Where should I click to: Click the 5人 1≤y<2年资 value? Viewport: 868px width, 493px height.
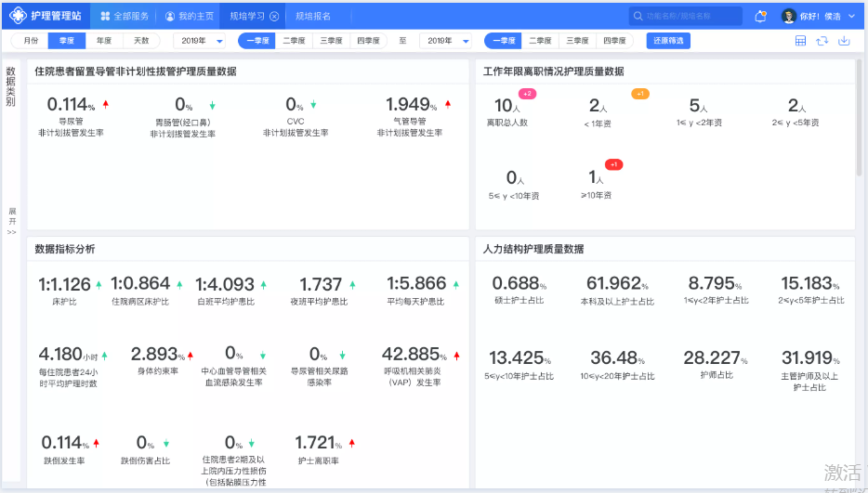click(699, 105)
